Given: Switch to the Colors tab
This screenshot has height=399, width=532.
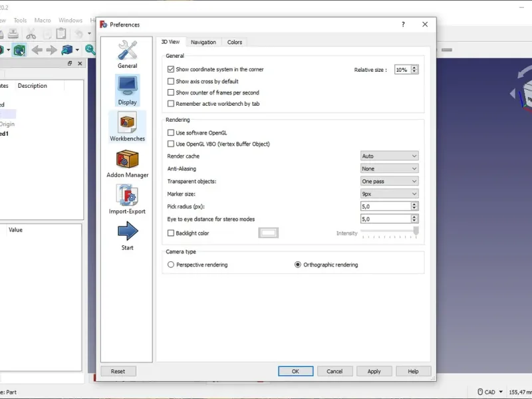Looking at the screenshot, I should click(235, 42).
